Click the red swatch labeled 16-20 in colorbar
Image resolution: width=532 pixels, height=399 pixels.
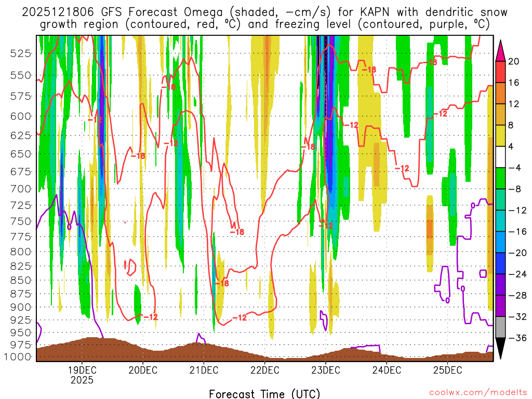click(500, 72)
